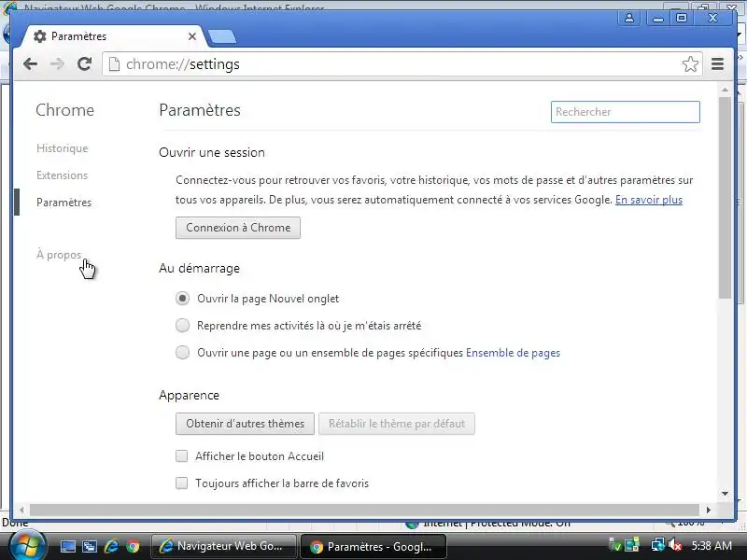Viewport: 747px width, 560px height.
Task: Select Reprendre mes activités radio option
Action: tap(182, 326)
